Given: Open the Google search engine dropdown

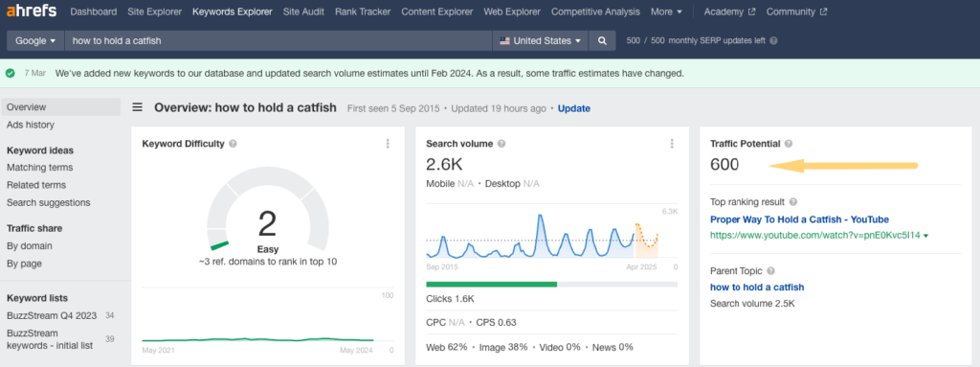Looking at the screenshot, I should tap(35, 40).
